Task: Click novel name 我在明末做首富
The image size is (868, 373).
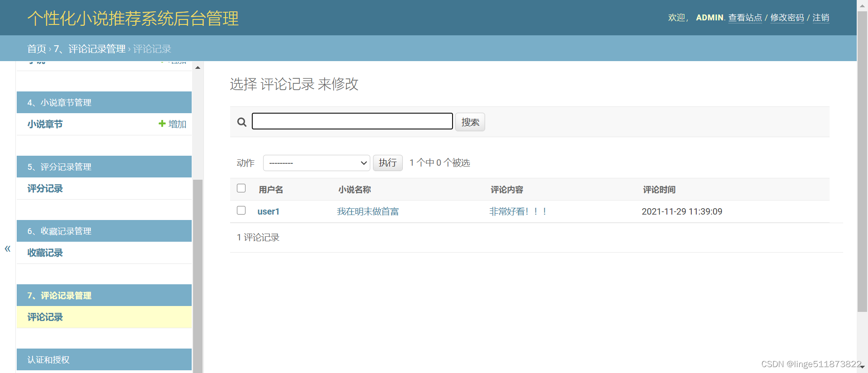Action: [x=368, y=211]
